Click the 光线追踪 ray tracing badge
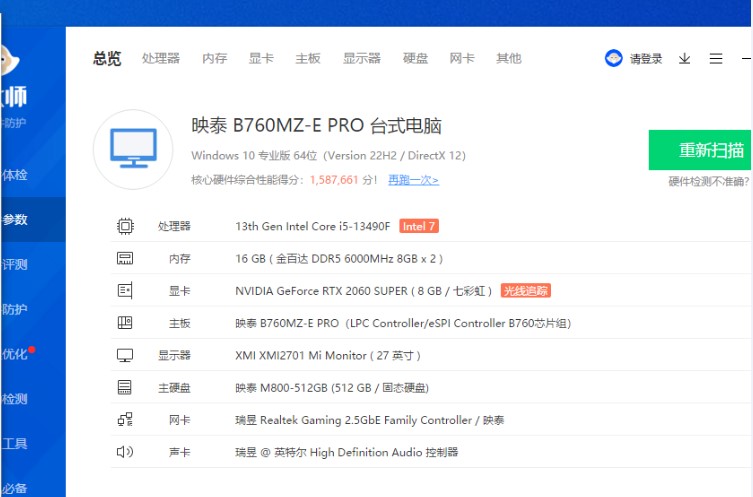753x497 pixels. pos(525,291)
